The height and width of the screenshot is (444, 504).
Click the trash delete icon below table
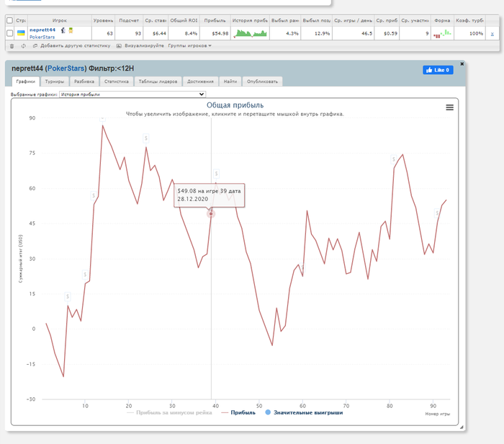coord(12,46)
